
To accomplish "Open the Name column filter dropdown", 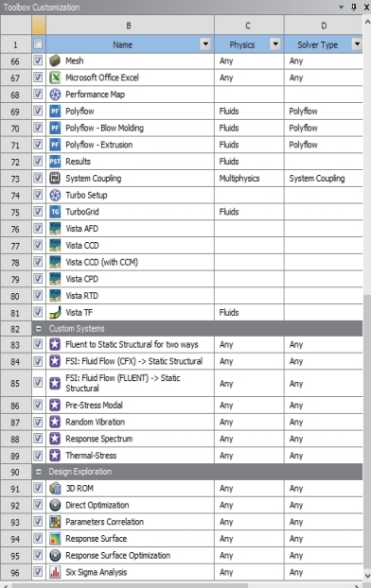I will click(x=205, y=44).
